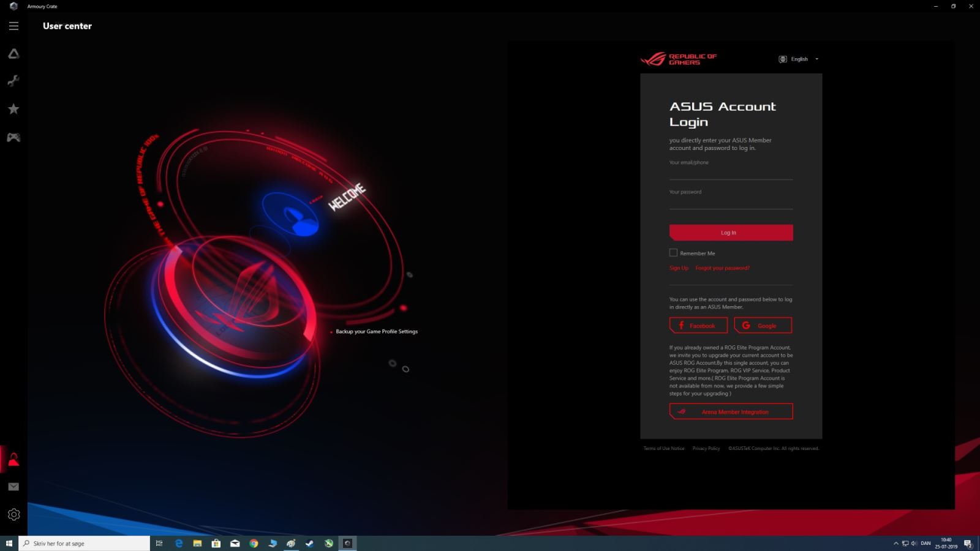Open the Tools wrench icon in sidebar
The height and width of the screenshot is (551, 980).
tap(13, 81)
